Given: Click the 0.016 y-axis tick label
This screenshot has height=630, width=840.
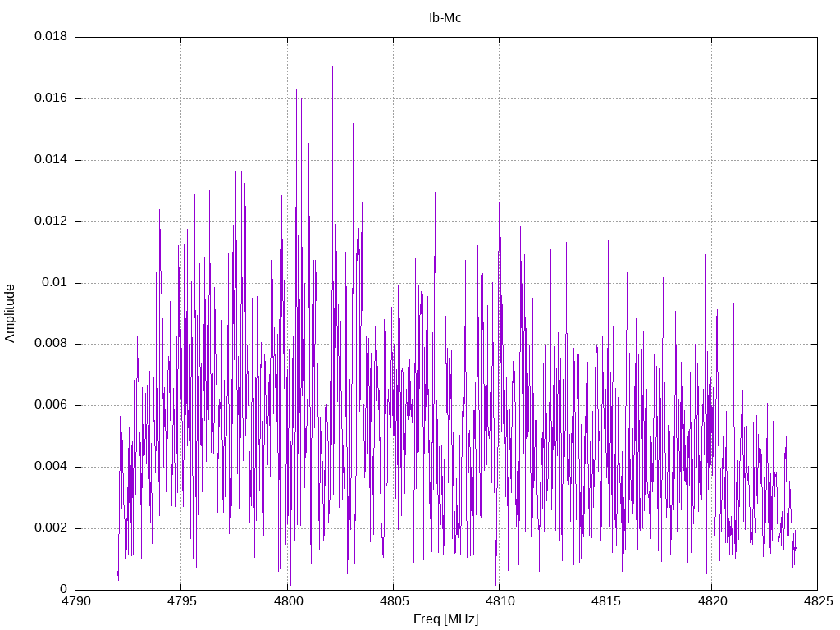Looking at the screenshot, I should coord(51,98).
